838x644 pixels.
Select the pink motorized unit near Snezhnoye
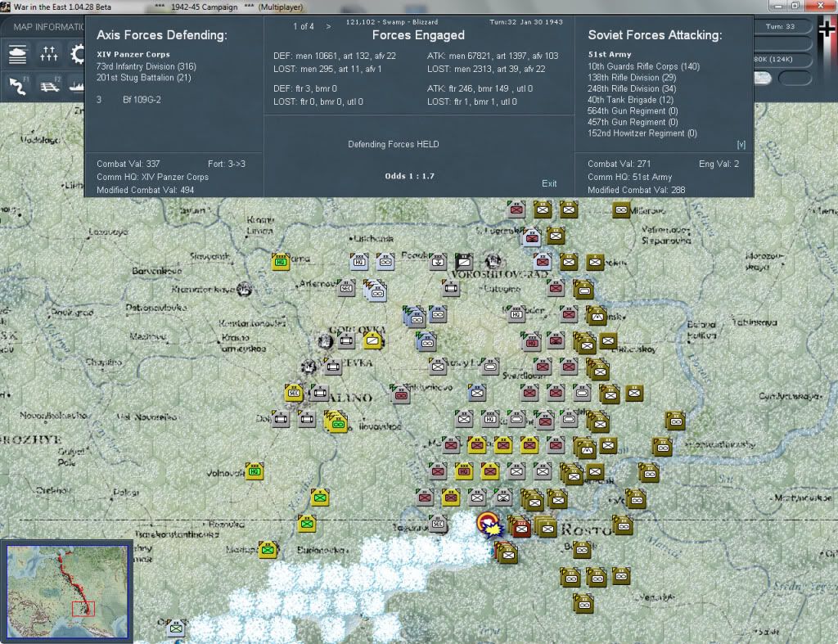pyautogui.click(x=400, y=394)
